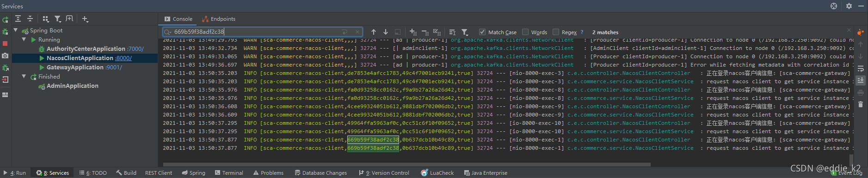Click the rerun icon in Services sidebar
868x178 pixels.
[5, 19]
